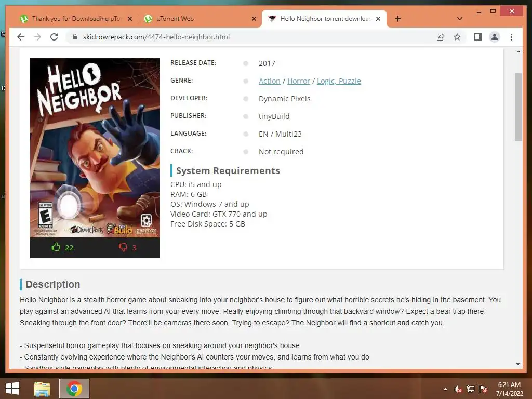Image resolution: width=532 pixels, height=399 pixels.
Task: Click the CPU: i5 and up line
Action: pos(196,184)
